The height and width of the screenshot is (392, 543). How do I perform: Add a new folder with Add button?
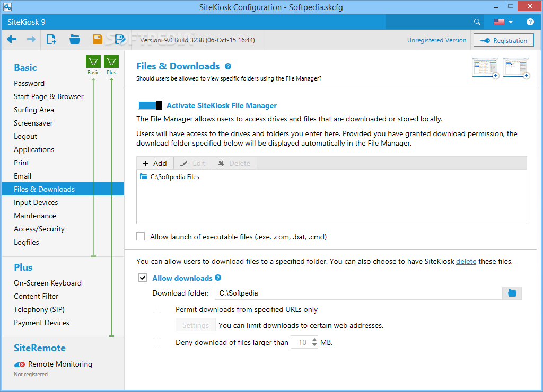[x=155, y=163]
